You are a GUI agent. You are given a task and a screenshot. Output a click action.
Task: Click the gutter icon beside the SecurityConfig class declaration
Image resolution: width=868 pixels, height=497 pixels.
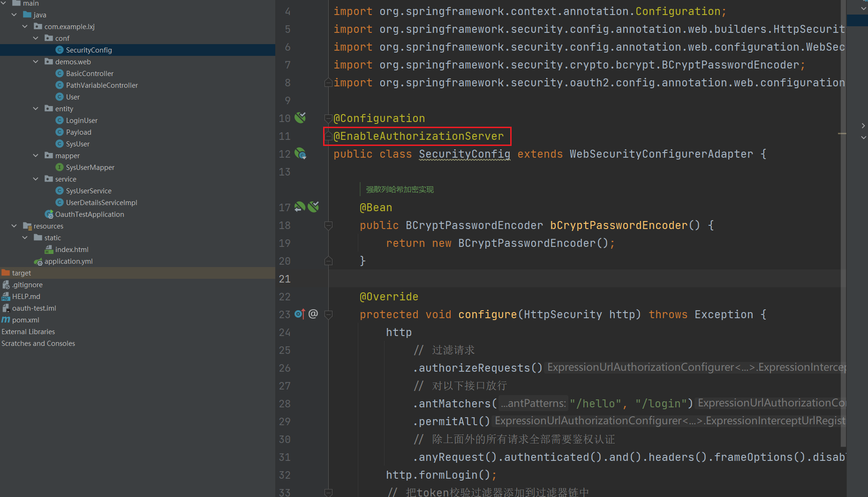tap(300, 153)
